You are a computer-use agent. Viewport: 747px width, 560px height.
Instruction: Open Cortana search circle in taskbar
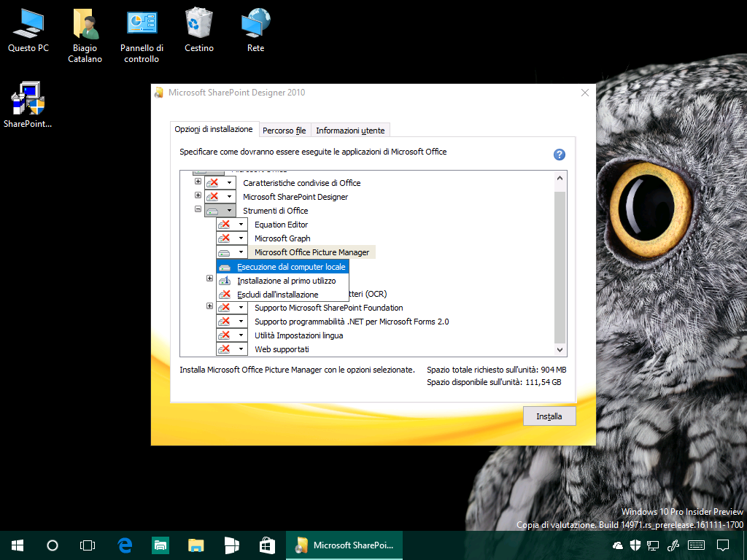(x=53, y=545)
